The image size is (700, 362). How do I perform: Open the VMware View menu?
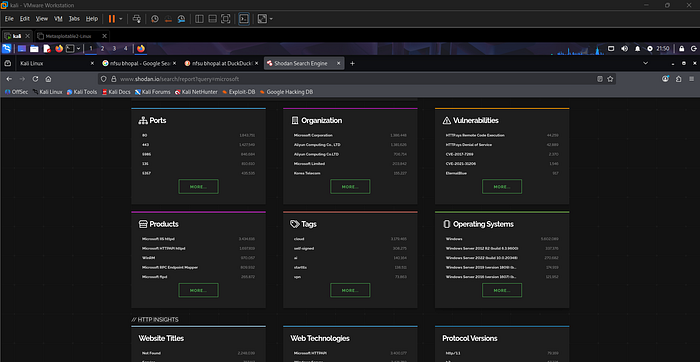[42, 19]
